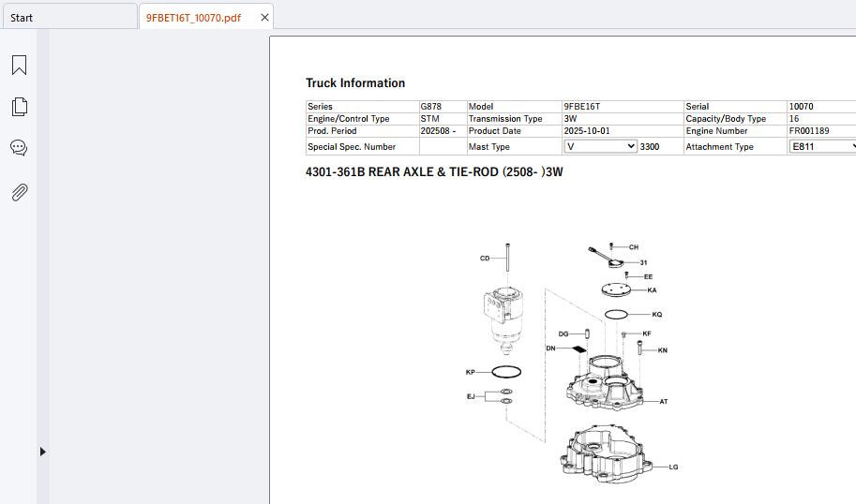Click part label LG in diagram

[673, 467]
